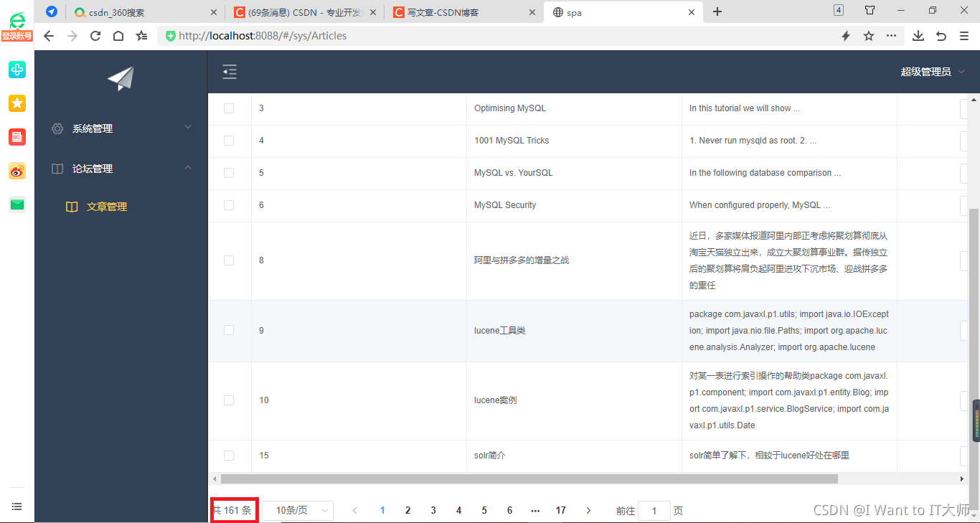The height and width of the screenshot is (523, 980).
Task: Collapse the sidebar using the fold icon
Action: coord(230,72)
